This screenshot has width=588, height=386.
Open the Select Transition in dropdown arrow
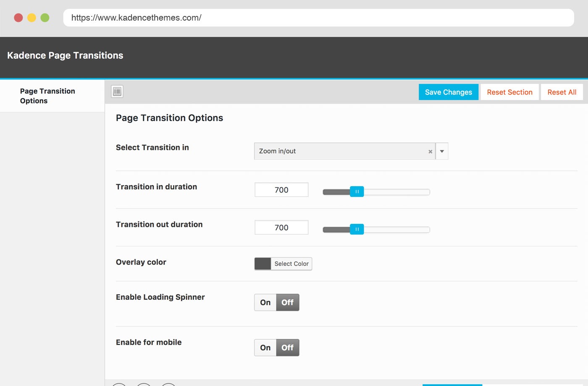click(x=442, y=151)
